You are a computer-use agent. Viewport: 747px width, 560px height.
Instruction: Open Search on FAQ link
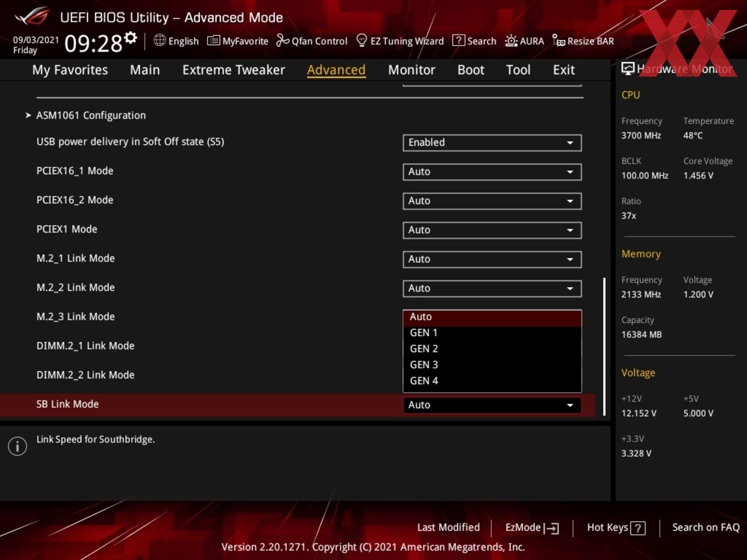(706, 528)
